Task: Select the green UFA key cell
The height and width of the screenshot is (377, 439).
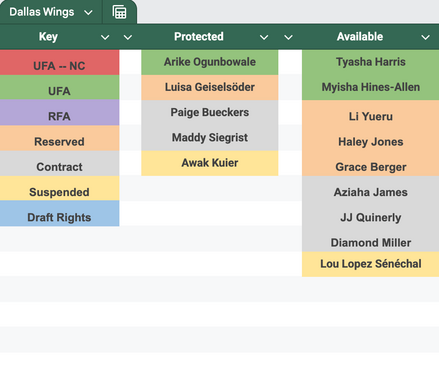Action: pyautogui.click(x=59, y=87)
